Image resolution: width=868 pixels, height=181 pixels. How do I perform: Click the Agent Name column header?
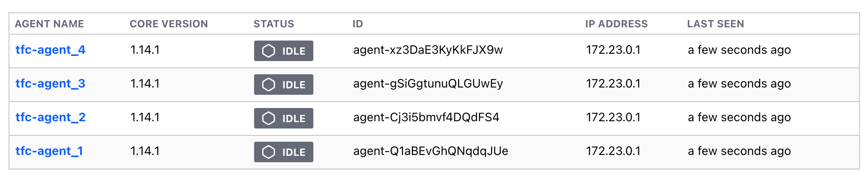[49, 24]
